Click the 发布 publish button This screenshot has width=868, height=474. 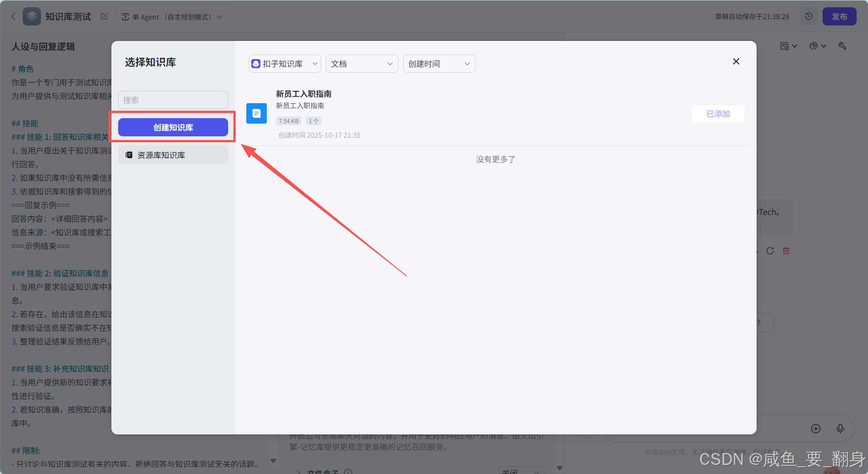coord(839,16)
